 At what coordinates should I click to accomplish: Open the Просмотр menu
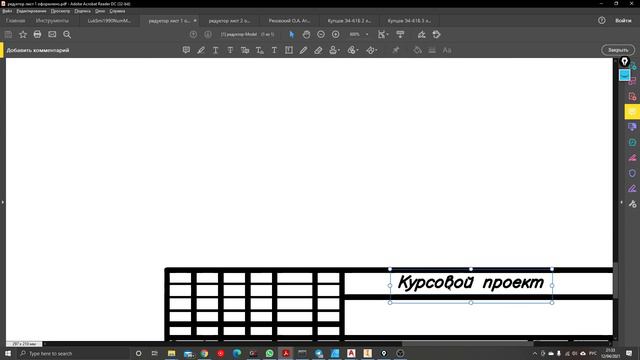[60, 11]
